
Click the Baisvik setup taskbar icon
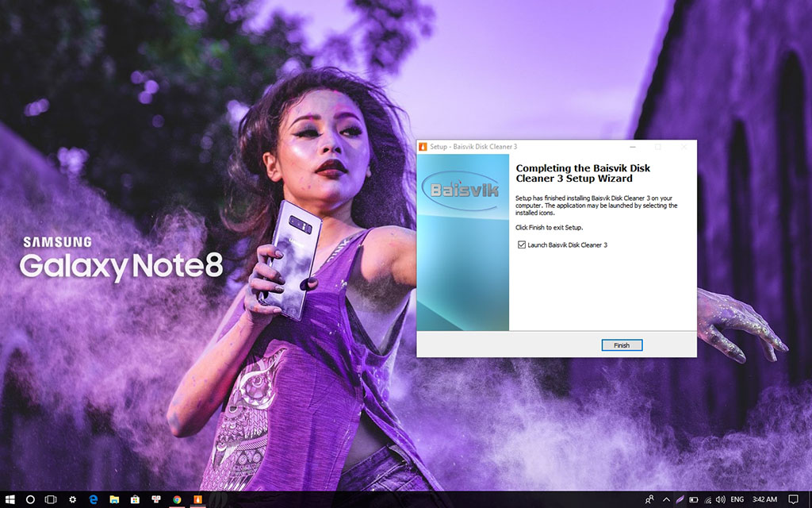pos(197,500)
